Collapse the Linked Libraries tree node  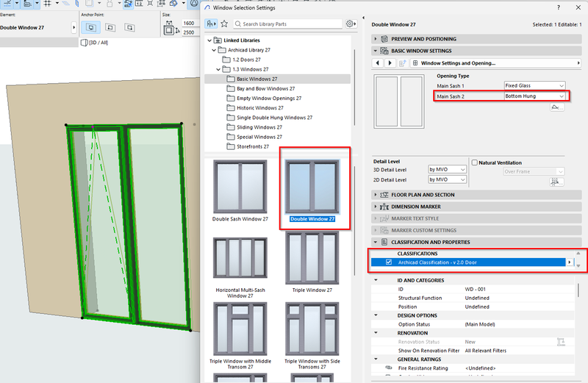[x=209, y=40]
